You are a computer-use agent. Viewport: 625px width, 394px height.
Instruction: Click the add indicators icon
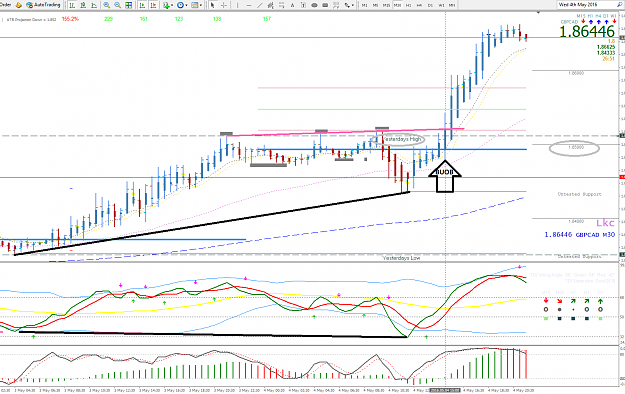tap(166, 5)
